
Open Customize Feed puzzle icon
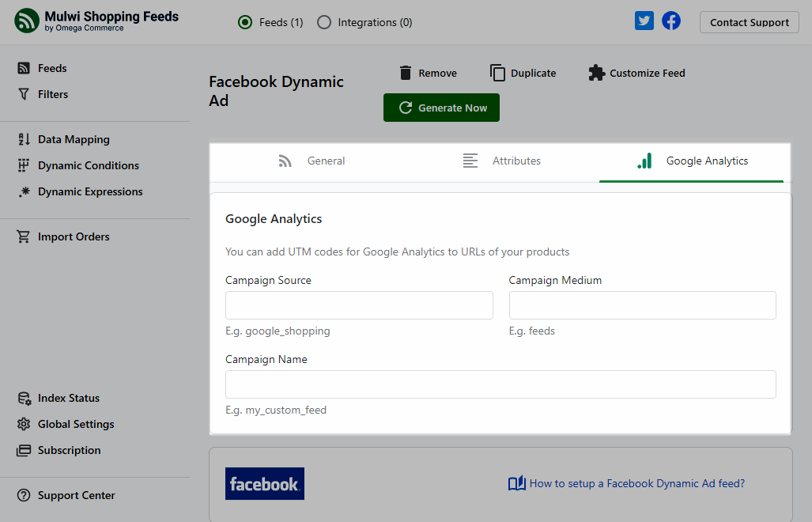596,73
